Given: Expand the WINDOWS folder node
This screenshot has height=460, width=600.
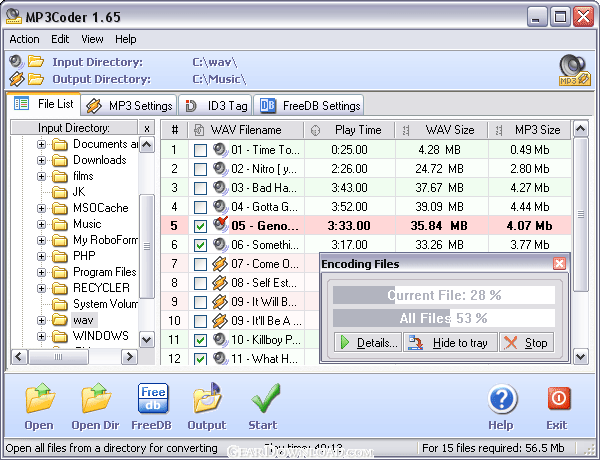Looking at the screenshot, I should click(x=41, y=336).
